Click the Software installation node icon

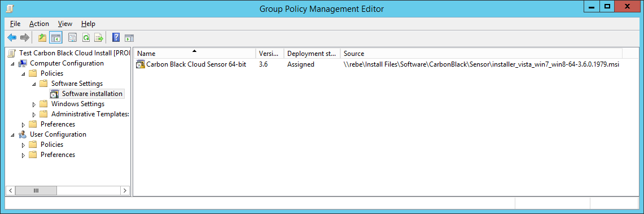tap(55, 94)
